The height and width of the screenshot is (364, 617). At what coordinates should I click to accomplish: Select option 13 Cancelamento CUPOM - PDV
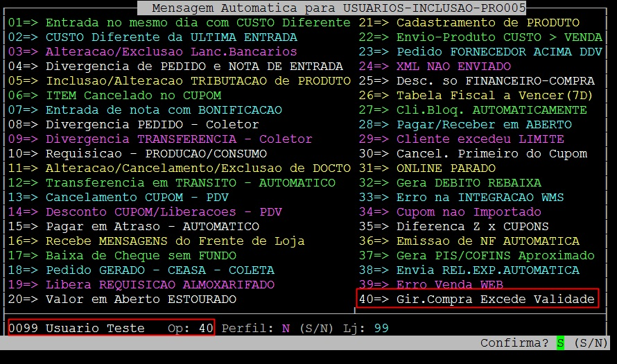[118, 198]
